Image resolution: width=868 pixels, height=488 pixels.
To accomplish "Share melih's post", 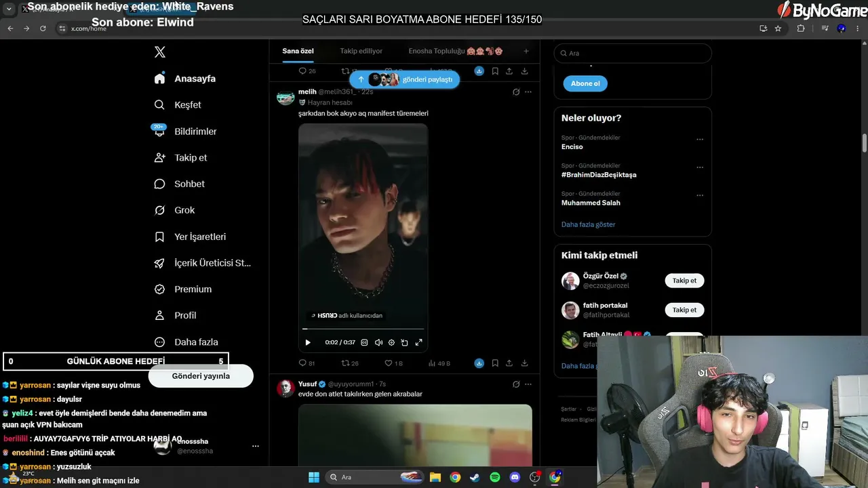I will click(509, 363).
